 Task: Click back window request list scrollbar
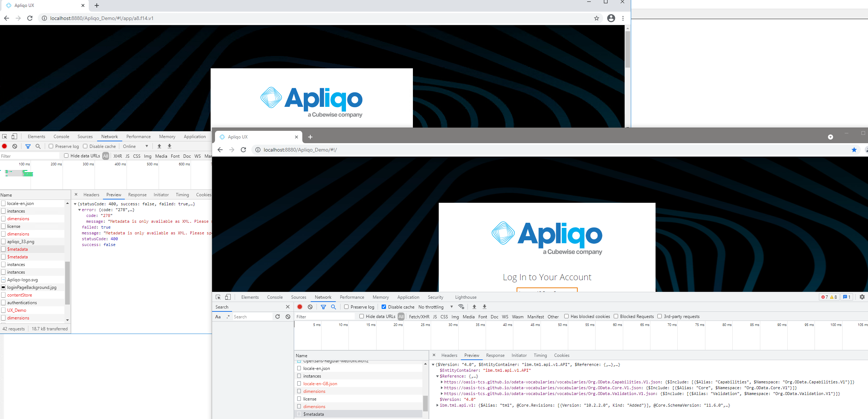click(67, 282)
